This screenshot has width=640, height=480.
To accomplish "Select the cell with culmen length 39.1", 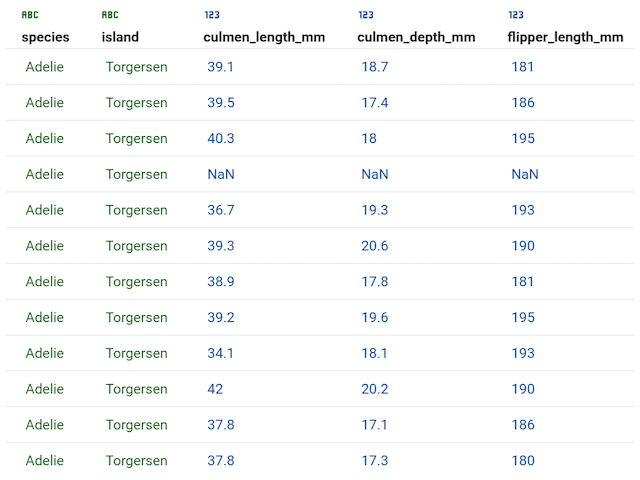I will [220, 67].
